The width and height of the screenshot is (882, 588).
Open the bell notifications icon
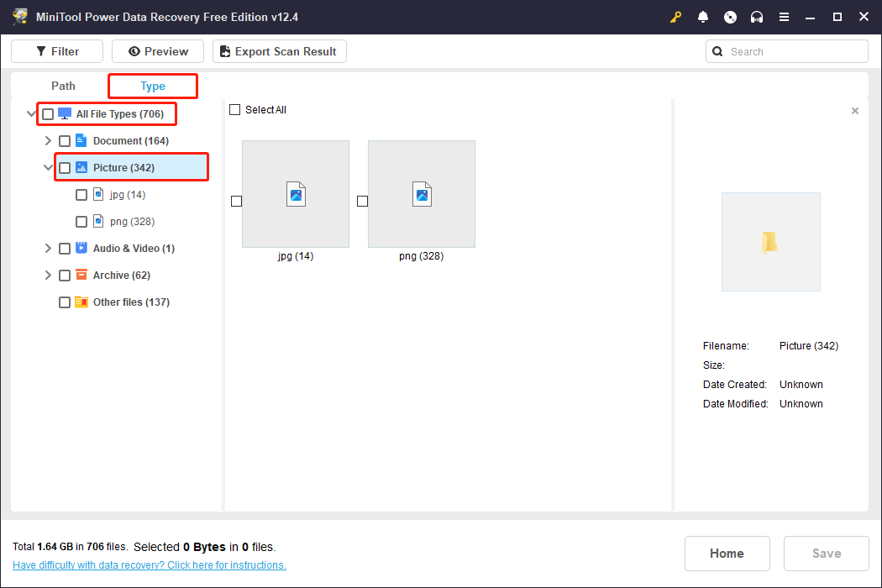(x=703, y=17)
